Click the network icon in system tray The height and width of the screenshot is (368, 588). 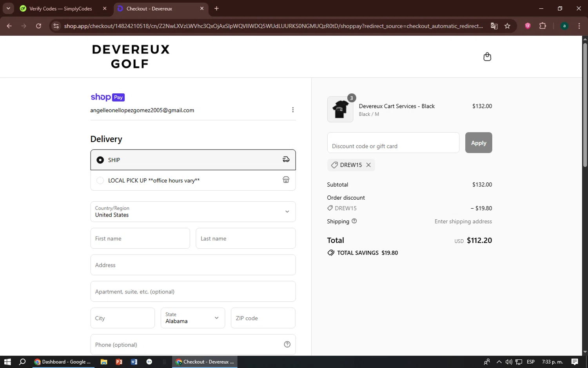click(x=519, y=362)
